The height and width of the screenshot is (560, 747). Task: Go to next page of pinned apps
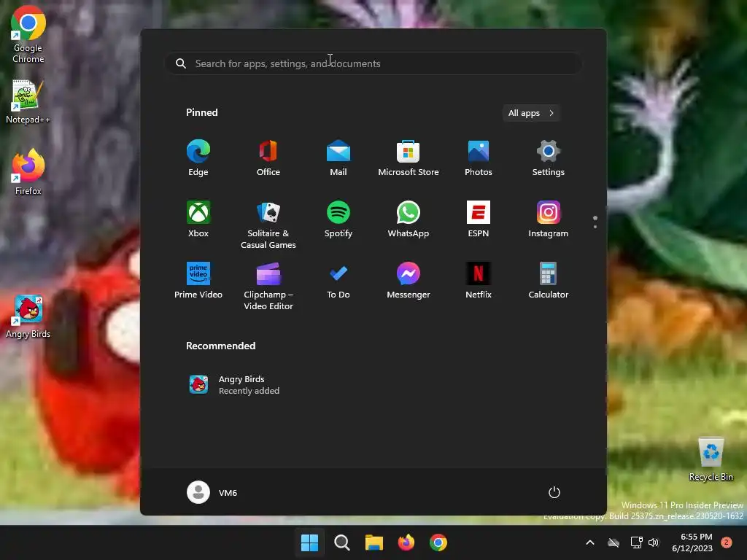(x=595, y=226)
